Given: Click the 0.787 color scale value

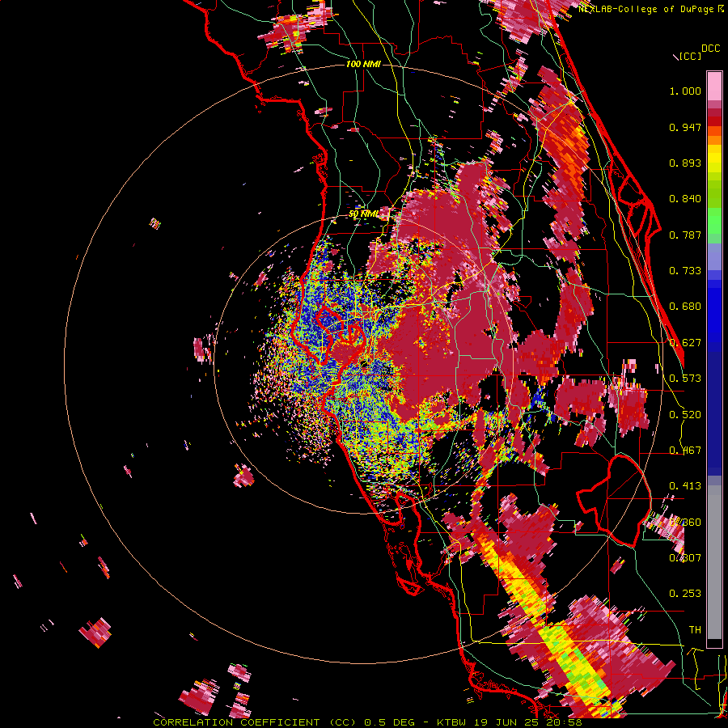Looking at the screenshot, I should pyautogui.click(x=685, y=235).
